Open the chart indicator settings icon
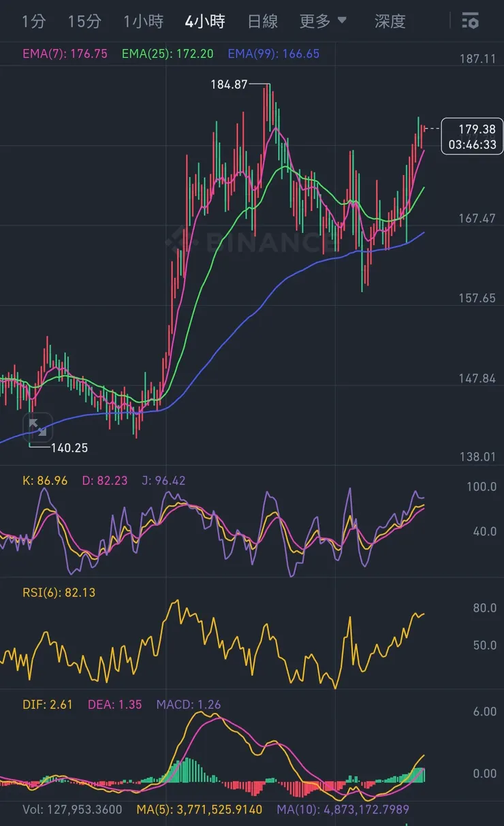The width and height of the screenshot is (504, 826). (470, 21)
